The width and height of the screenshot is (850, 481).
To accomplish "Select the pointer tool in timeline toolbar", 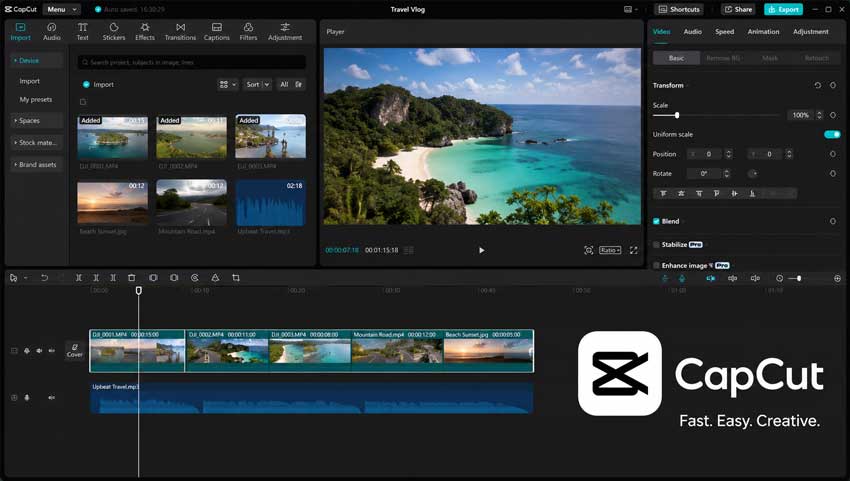I will pyautogui.click(x=14, y=278).
